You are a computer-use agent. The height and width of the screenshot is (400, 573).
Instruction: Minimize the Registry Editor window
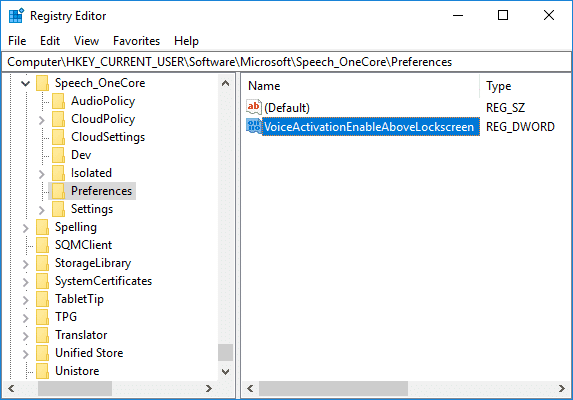(x=458, y=15)
